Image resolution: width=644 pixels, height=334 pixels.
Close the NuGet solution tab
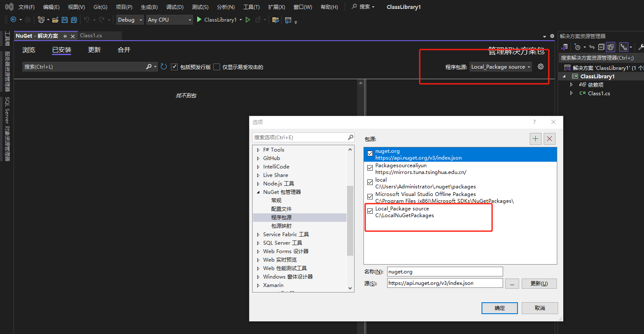[73, 36]
